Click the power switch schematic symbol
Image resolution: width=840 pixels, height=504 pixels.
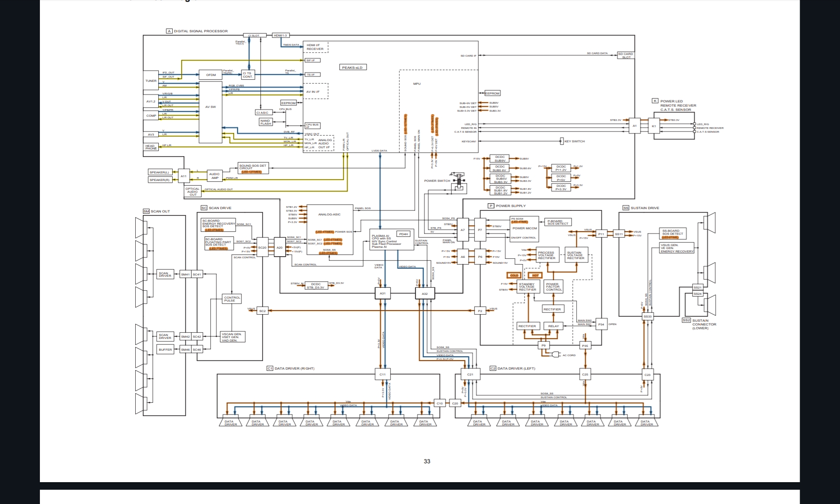point(459,181)
